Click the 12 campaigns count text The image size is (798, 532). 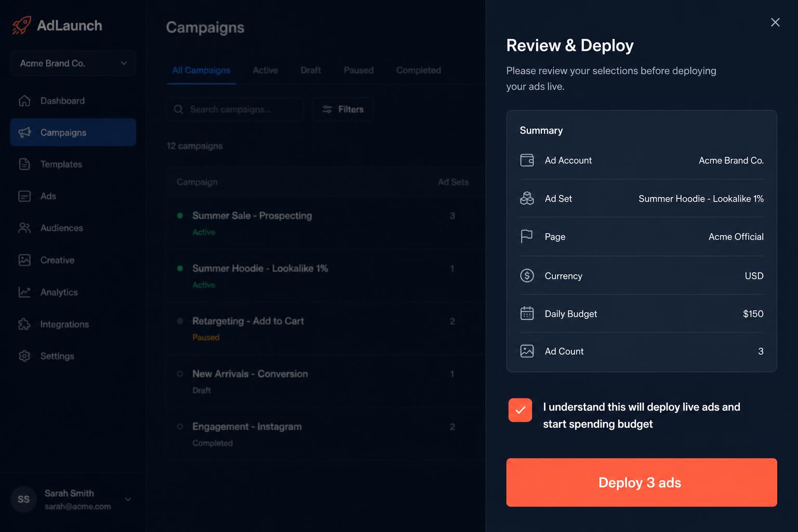pyautogui.click(x=195, y=146)
